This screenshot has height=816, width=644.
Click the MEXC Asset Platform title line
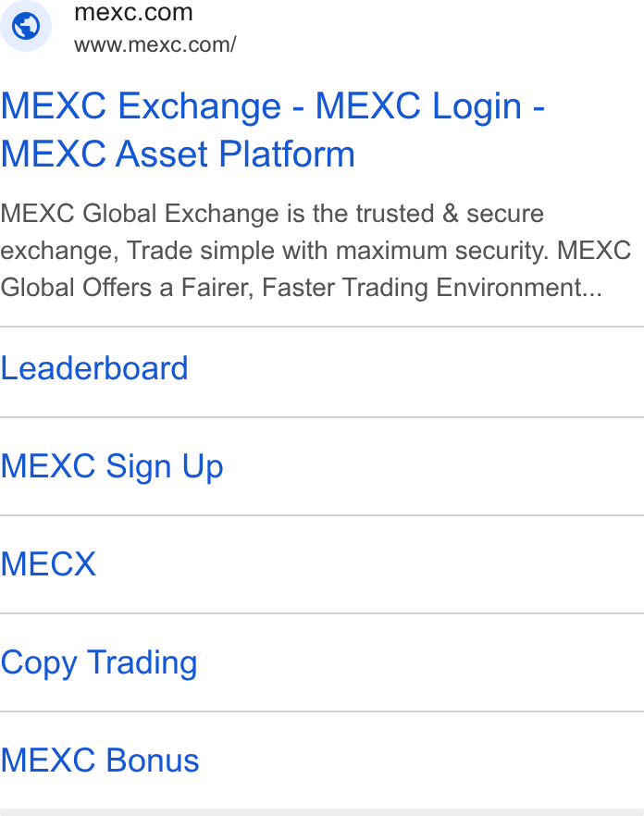[x=178, y=155]
